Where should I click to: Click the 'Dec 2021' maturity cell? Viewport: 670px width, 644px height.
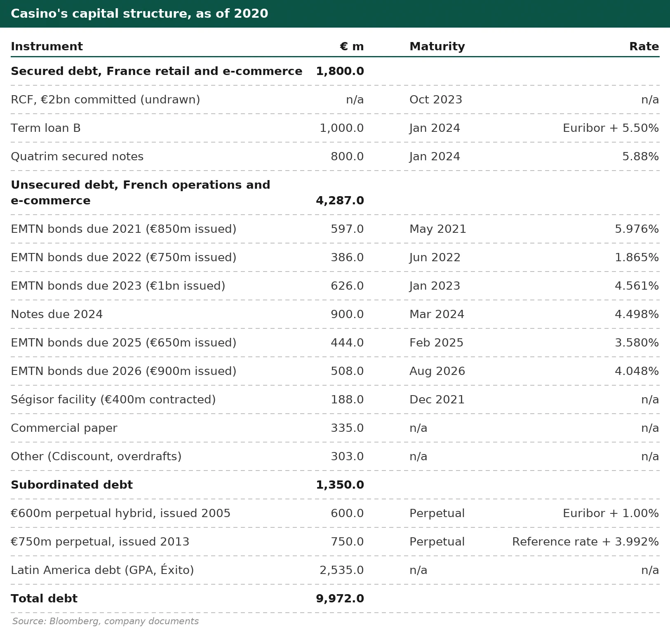point(437,400)
